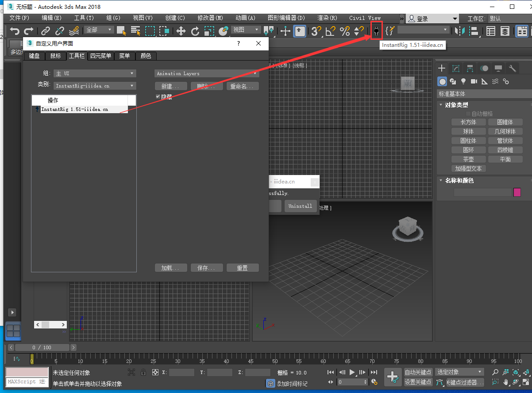Choose the Rectangular Selection Region icon
This screenshot has height=393, width=532.
(x=150, y=31)
